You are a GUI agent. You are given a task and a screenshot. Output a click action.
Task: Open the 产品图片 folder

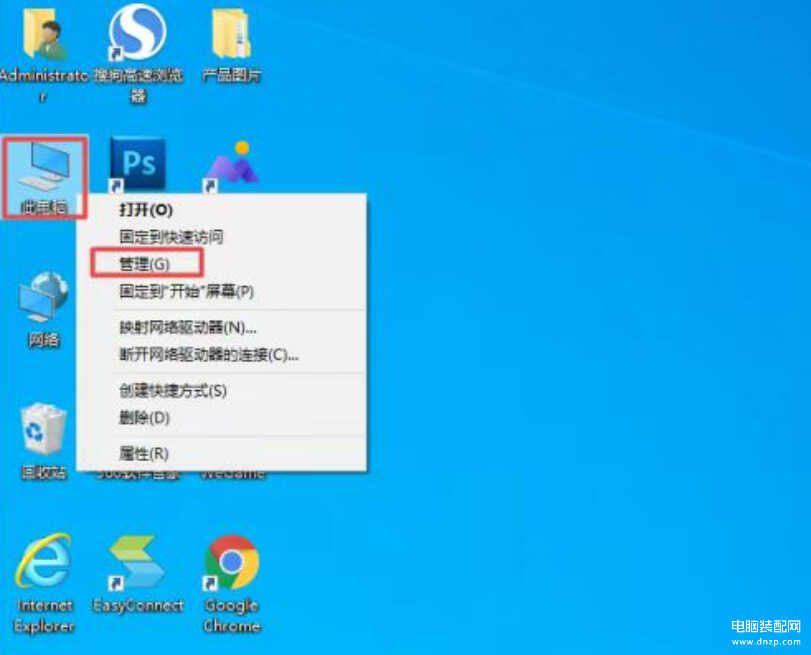coord(232,36)
